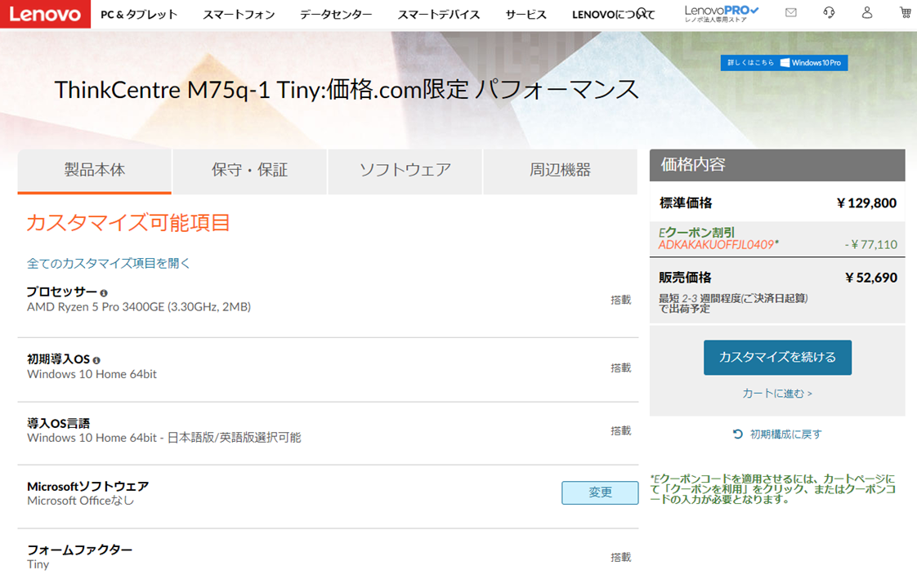Image resolution: width=917 pixels, height=588 pixels.
Task: Click the Lenovo logo
Action: [45, 14]
